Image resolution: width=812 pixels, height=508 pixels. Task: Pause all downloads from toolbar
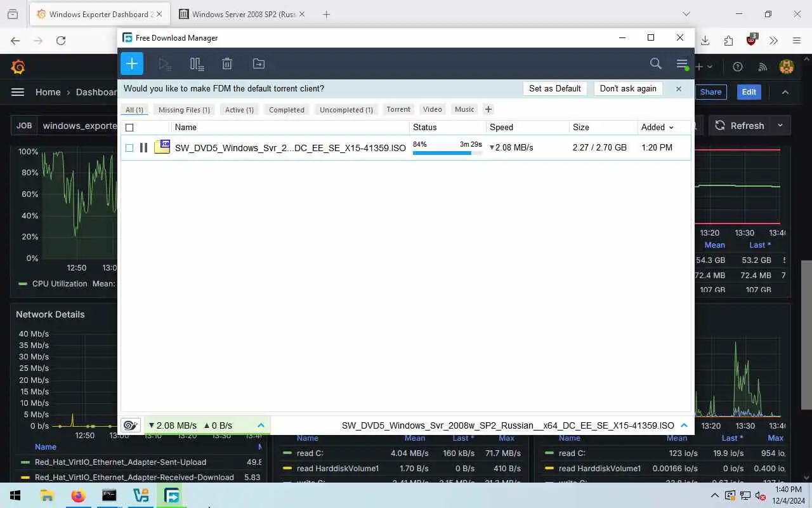196,63
